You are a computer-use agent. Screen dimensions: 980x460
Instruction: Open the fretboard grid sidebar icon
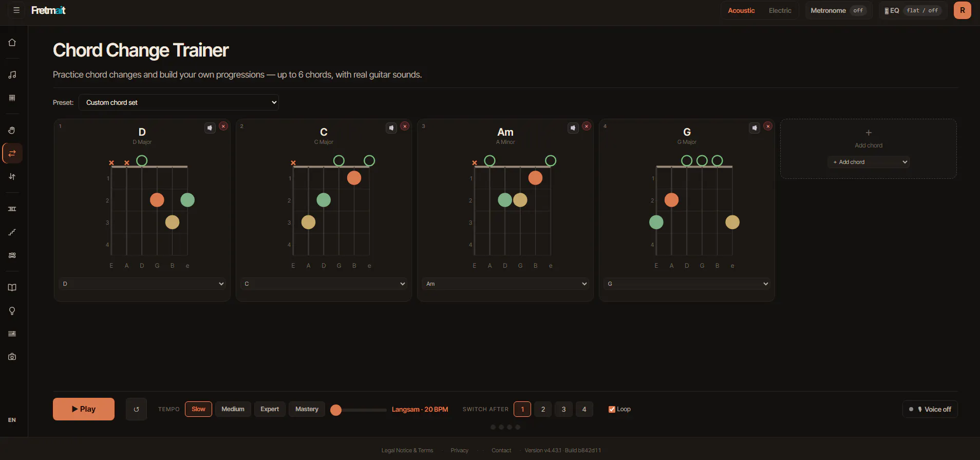[x=12, y=98]
